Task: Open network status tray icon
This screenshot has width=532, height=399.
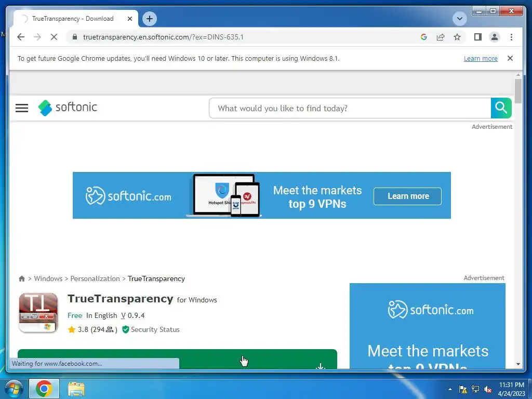Action: pyautogui.click(x=475, y=389)
